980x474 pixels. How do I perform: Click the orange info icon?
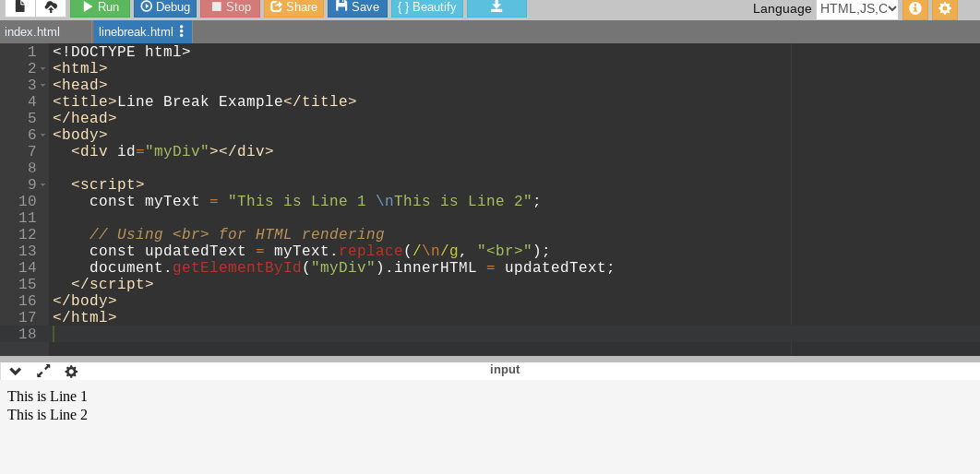(915, 8)
